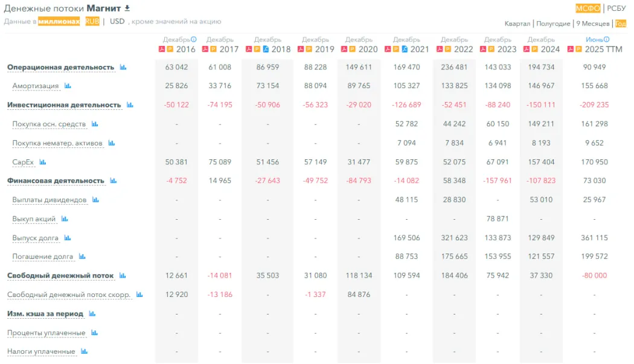634x364 pixels.
Task: Switch currency to USD
Action: tap(117, 21)
